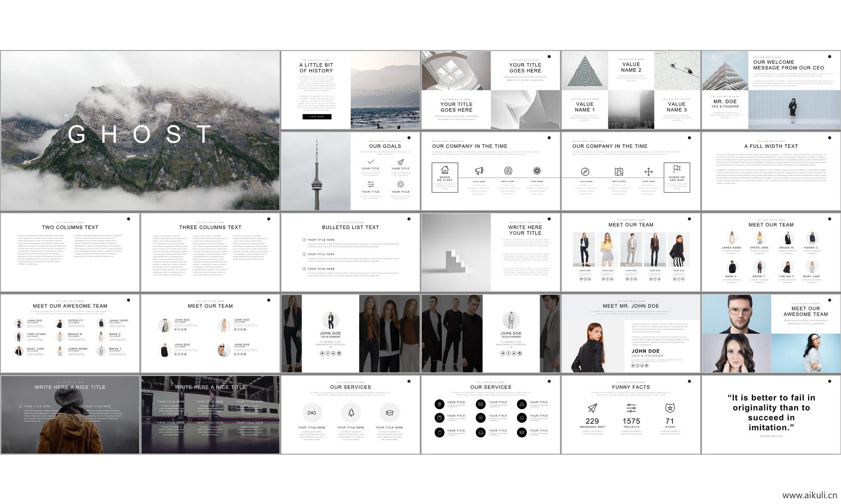Click the folded map icon on the timeline

coord(619,172)
